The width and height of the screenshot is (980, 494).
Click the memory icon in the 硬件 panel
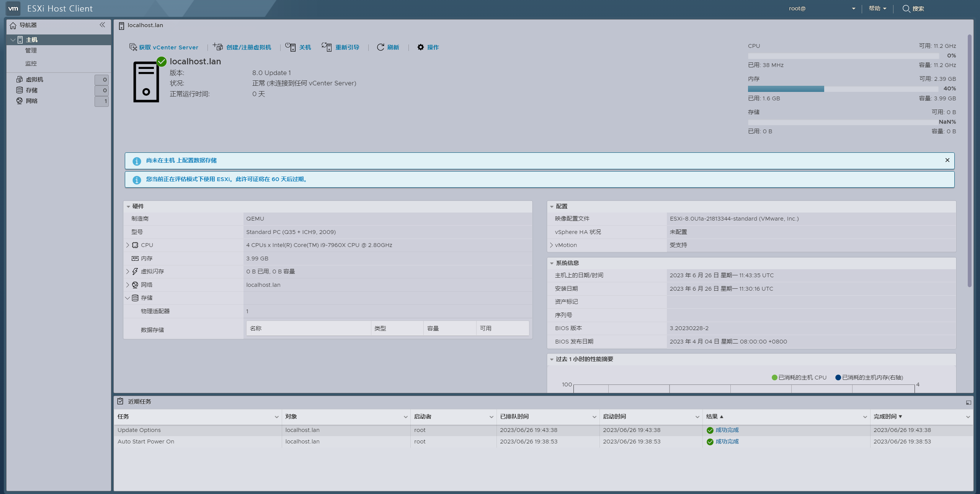[135, 258]
